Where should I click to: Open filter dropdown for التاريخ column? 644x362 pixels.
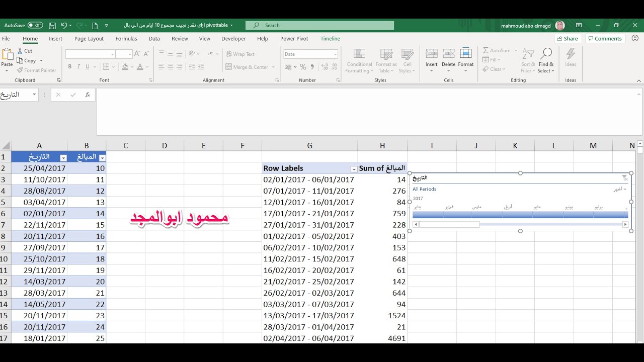[x=63, y=158]
